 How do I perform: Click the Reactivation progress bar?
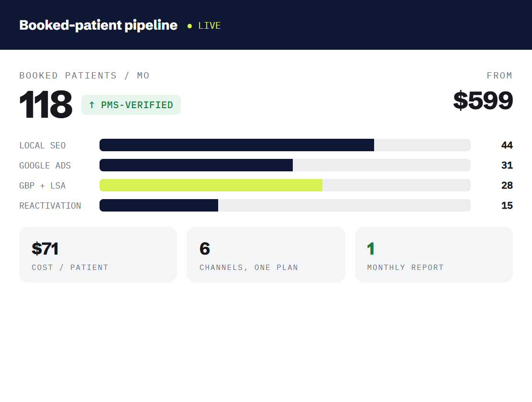click(285, 205)
